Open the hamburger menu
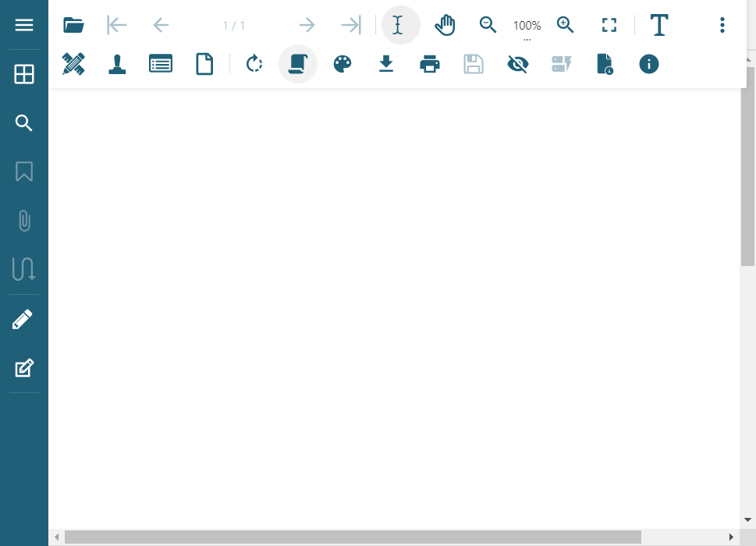The width and height of the screenshot is (756, 546). coord(24,25)
